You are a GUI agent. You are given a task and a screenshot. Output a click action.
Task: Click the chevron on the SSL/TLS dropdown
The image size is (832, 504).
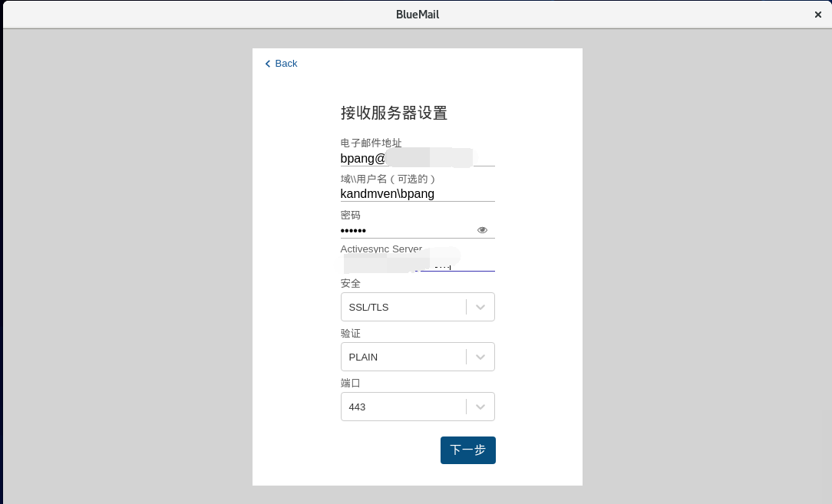480,307
